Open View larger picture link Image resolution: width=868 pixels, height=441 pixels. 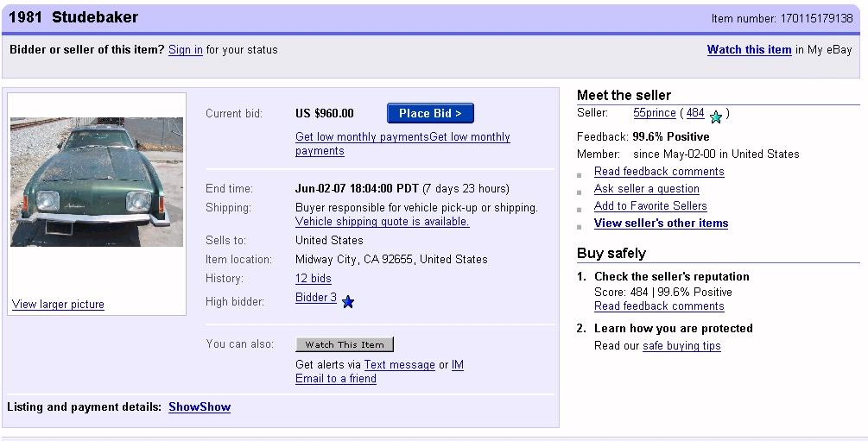[58, 304]
